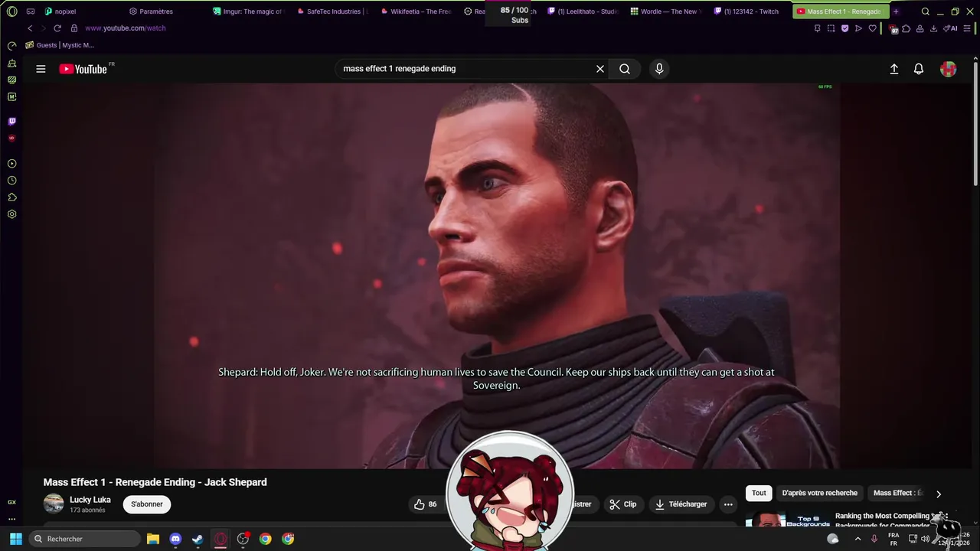Screen dimensions: 980x551
Task: Open sidebar three-dot more options
Action: pyautogui.click(x=11, y=519)
